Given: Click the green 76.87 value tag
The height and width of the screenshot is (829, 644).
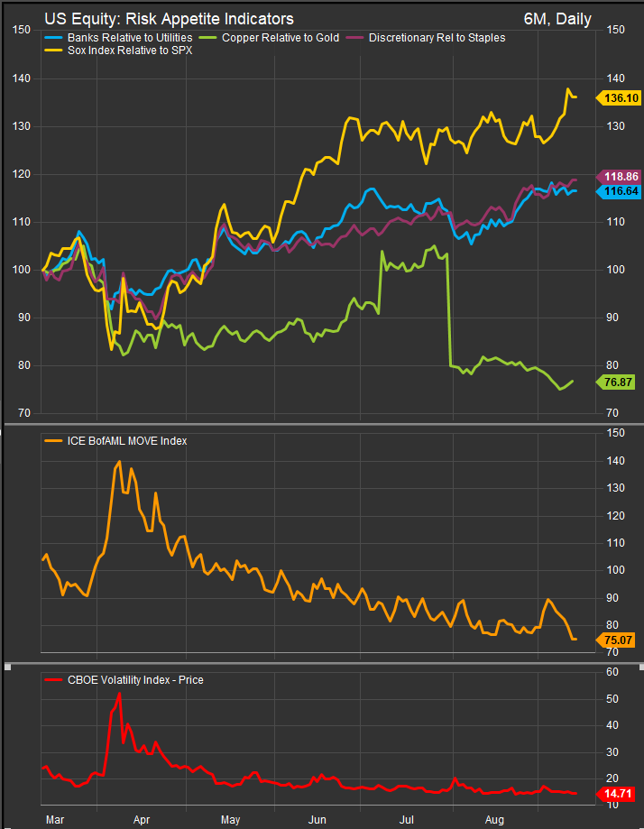Looking at the screenshot, I should (x=618, y=382).
